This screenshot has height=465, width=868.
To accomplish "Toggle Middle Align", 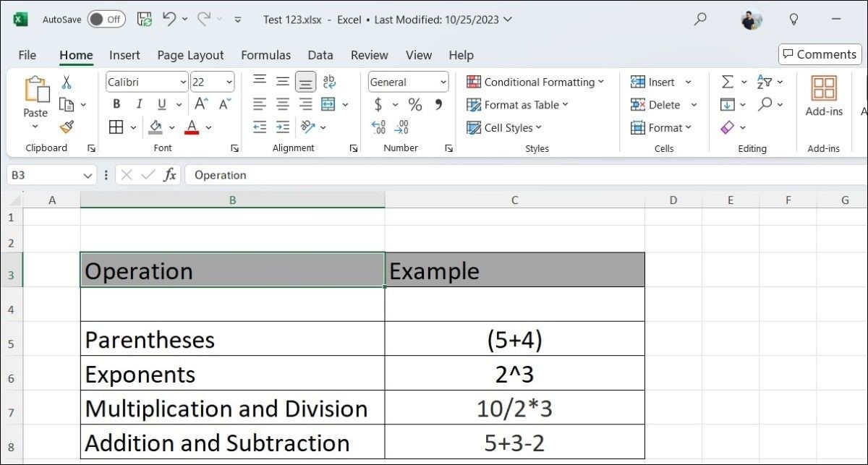I will coord(283,82).
